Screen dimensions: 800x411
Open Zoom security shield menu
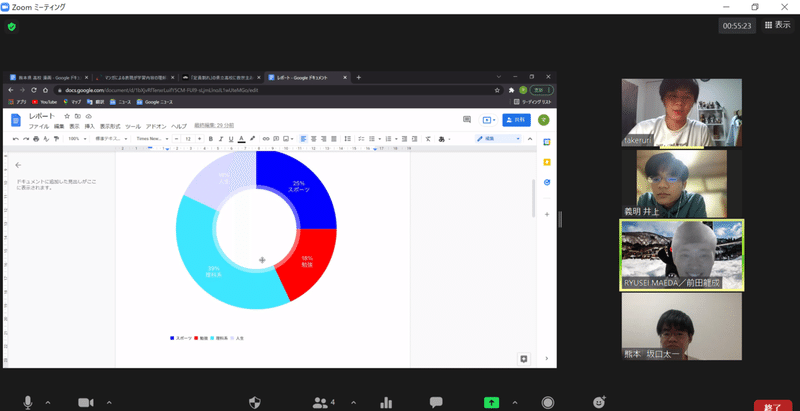[255, 402]
